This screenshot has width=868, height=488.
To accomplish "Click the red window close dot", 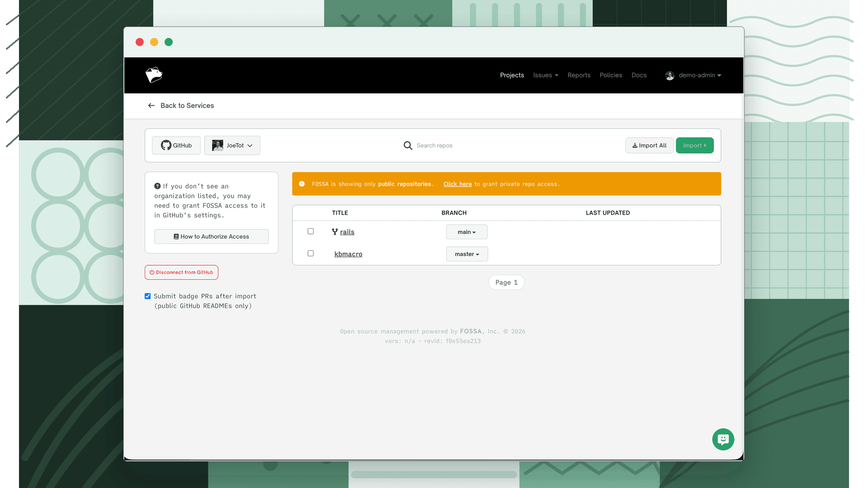I will [x=140, y=42].
